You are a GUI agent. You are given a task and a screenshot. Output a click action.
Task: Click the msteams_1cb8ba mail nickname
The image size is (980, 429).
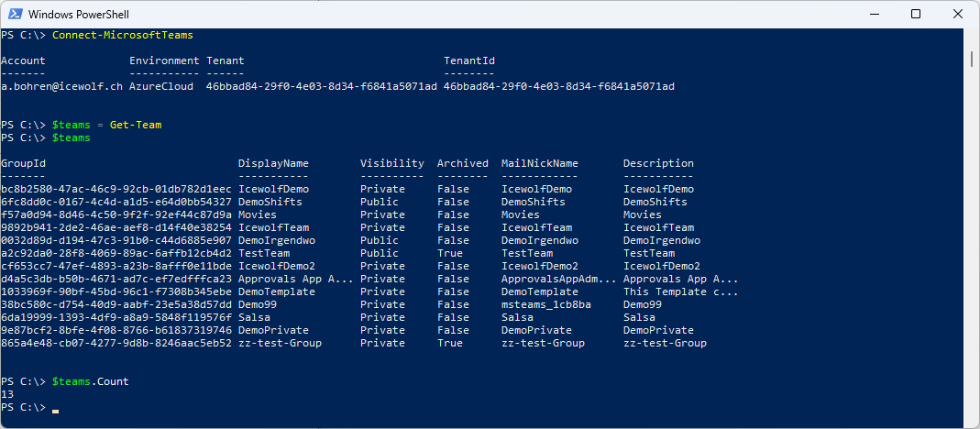coord(545,304)
